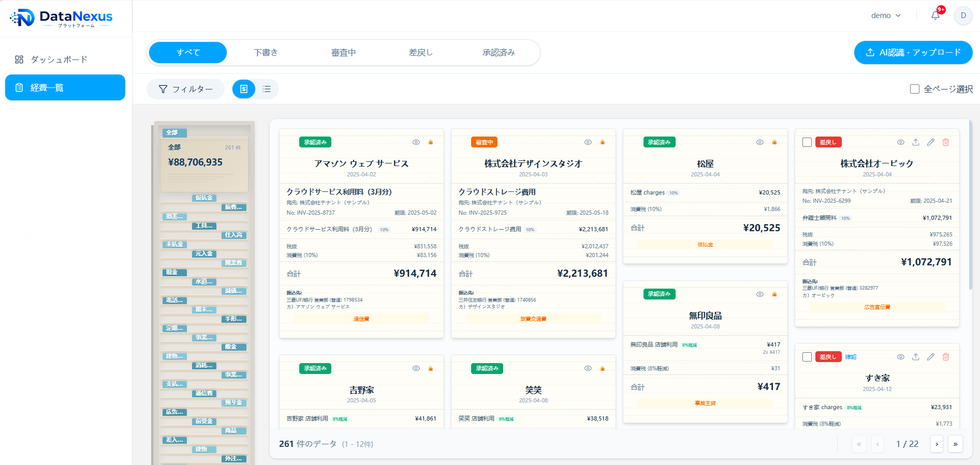Select the 株式会社オービック card checkbox
This screenshot has width=980, height=465.
click(807, 142)
